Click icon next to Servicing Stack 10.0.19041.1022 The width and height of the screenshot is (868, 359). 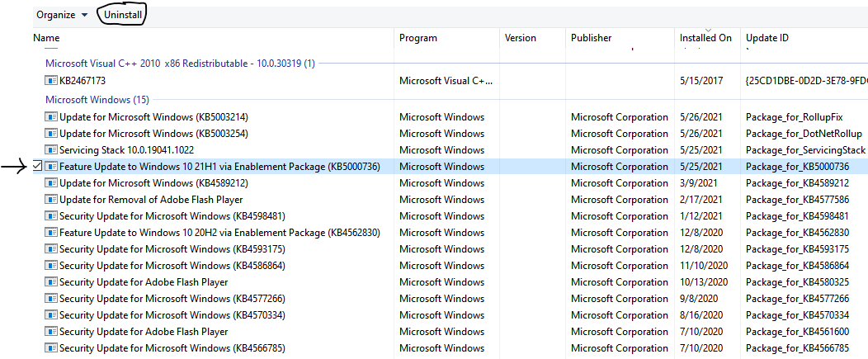coord(51,150)
